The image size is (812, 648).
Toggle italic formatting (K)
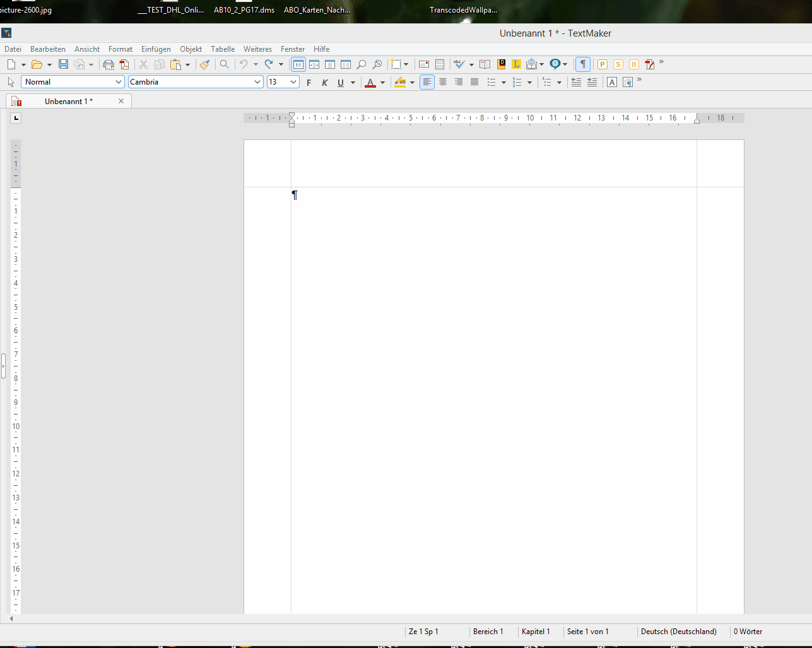click(x=324, y=83)
